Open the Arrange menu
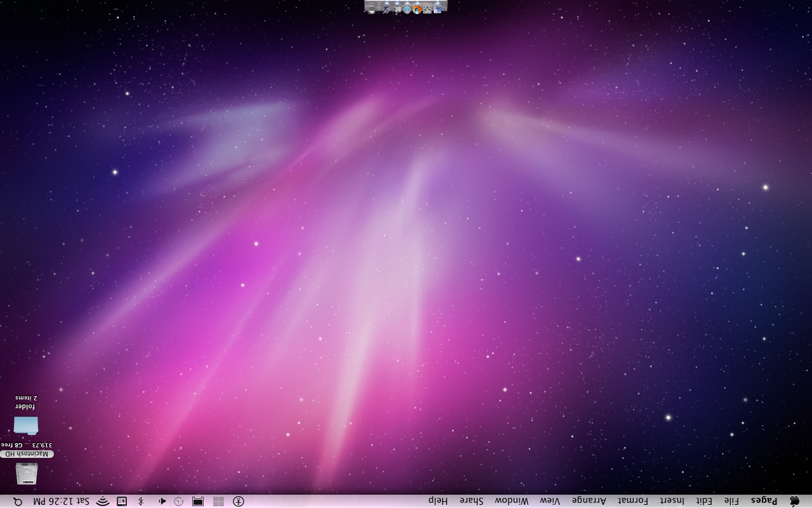Image resolution: width=812 pixels, height=508 pixels. [x=589, y=500]
